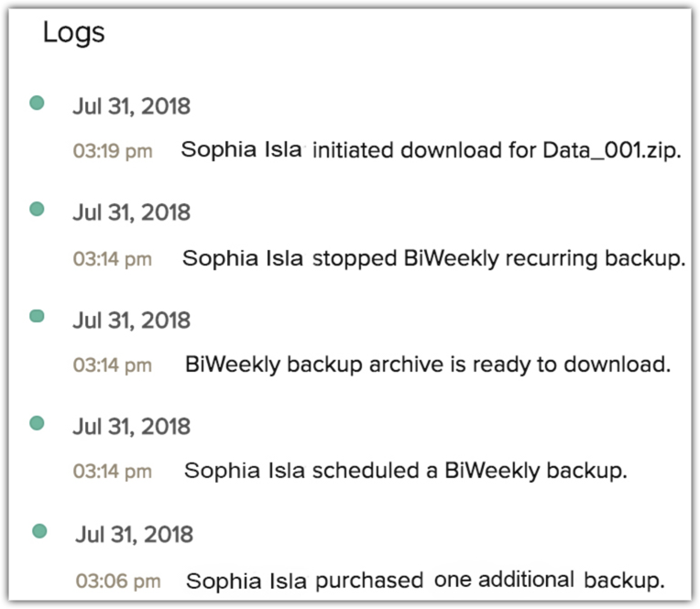This screenshot has width=700, height=609.
Task: Click green dot for stopped recurring backup entry
Action: click(37, 210)
